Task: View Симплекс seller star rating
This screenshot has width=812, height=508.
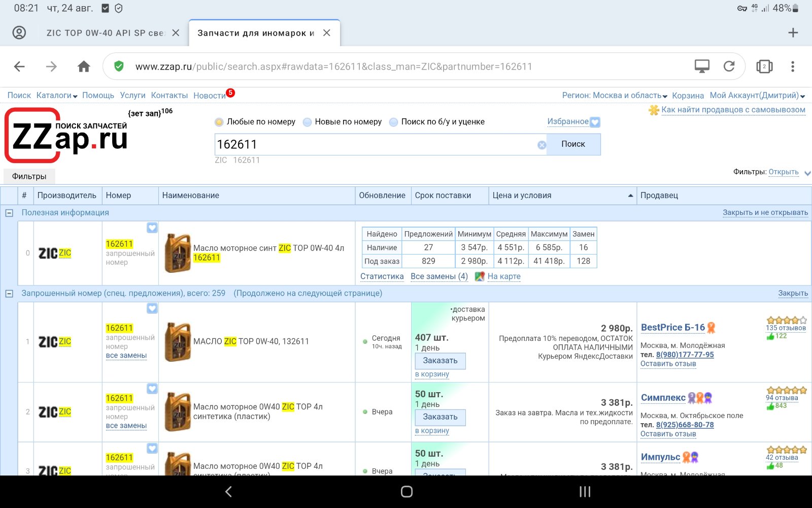Action: click(787, 390)
